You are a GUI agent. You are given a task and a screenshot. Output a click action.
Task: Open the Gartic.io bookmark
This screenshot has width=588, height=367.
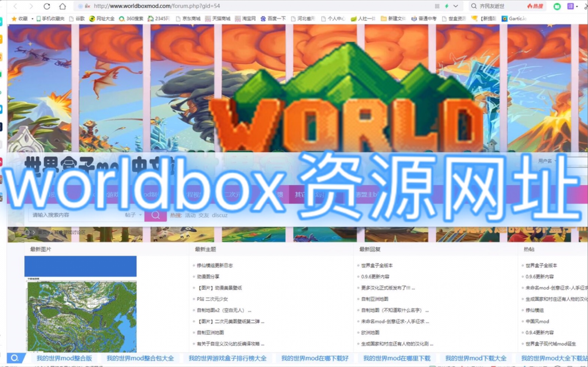click(514, 19)
